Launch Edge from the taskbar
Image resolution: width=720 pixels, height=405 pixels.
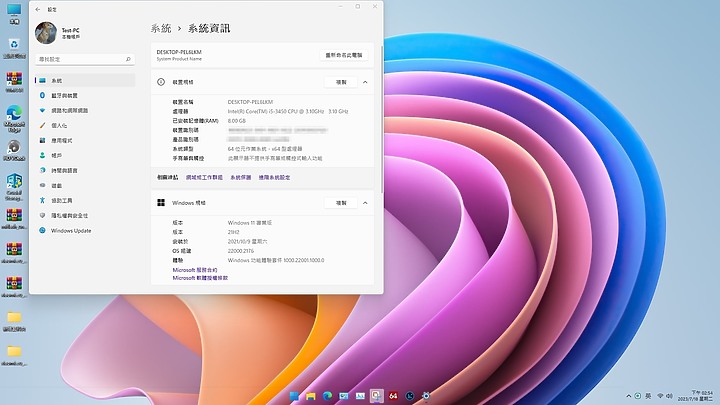pos(327,396)
